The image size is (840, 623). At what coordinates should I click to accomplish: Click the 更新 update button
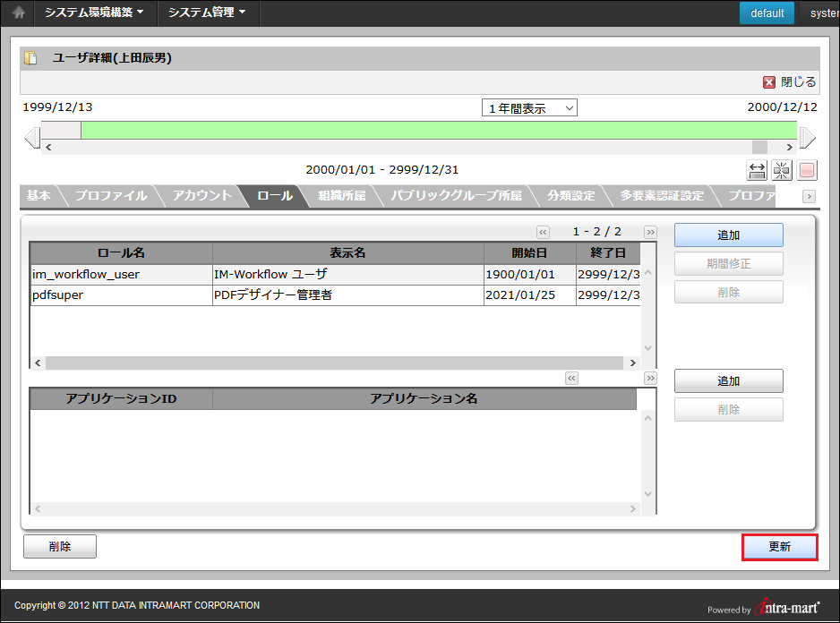779,547
